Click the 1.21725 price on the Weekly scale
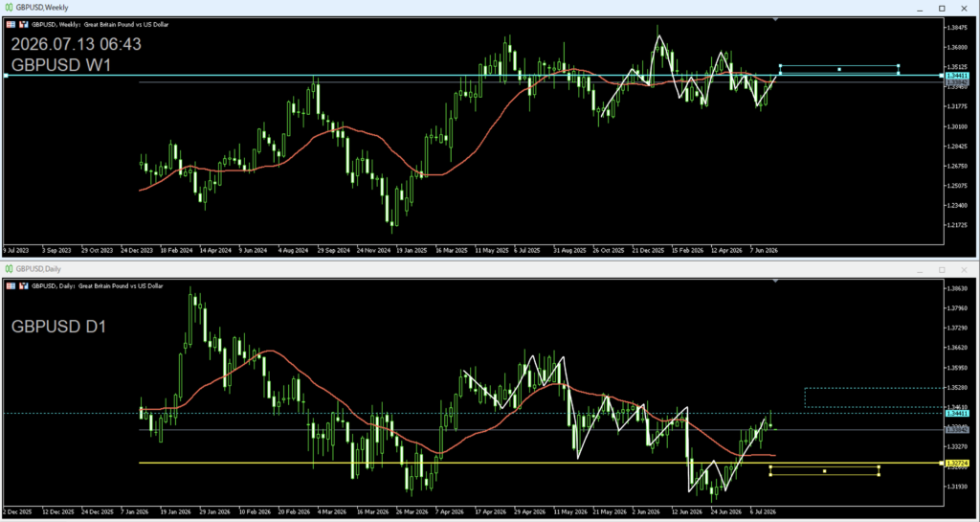The image size is (980, 522). tap(957, 225)
